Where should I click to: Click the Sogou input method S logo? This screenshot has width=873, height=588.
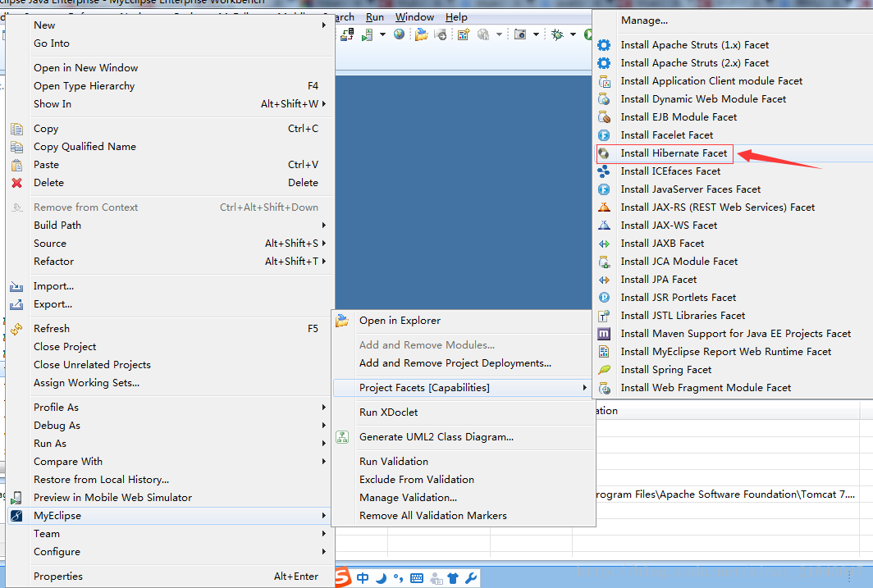click(x=343, y=577)
